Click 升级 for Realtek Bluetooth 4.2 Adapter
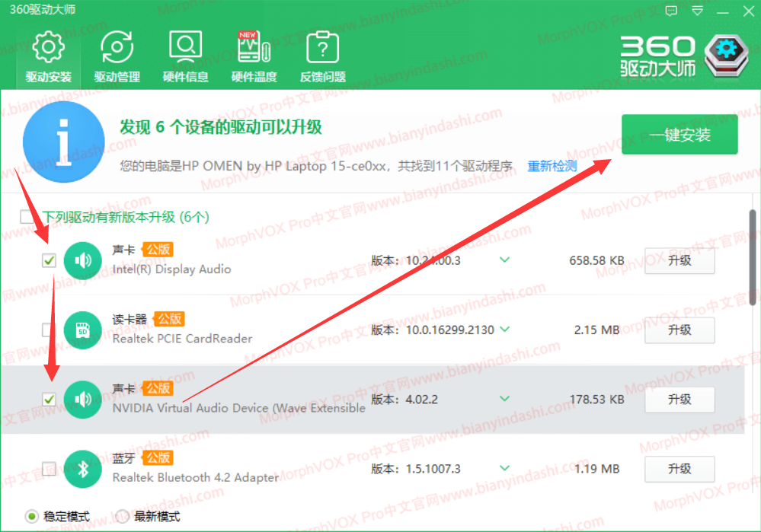The image size is (761, 532). [679, 469]
